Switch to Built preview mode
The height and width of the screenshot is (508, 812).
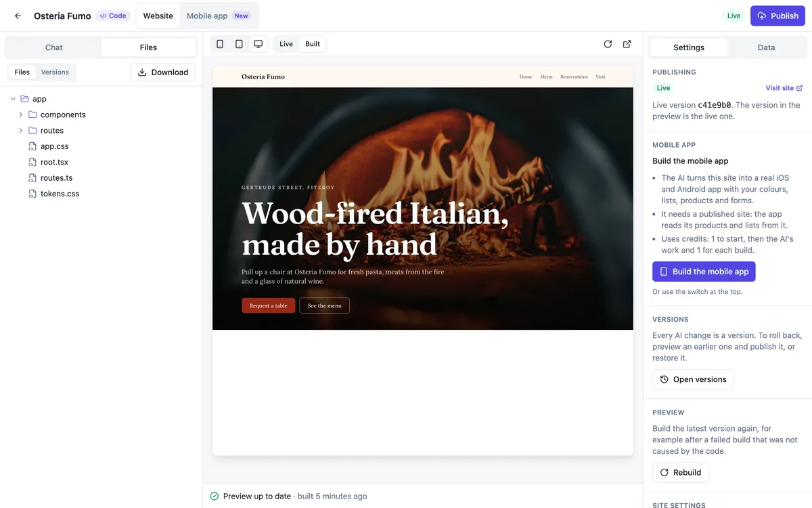pyautogui.click(x=313, y=44)
